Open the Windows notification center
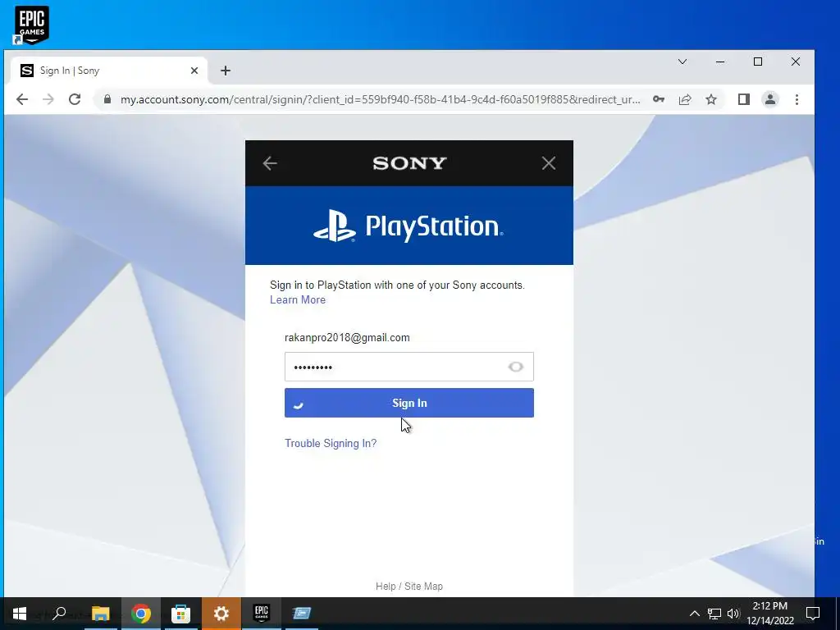This screenshot has width=840, height=630. click(x=813, y=614)
